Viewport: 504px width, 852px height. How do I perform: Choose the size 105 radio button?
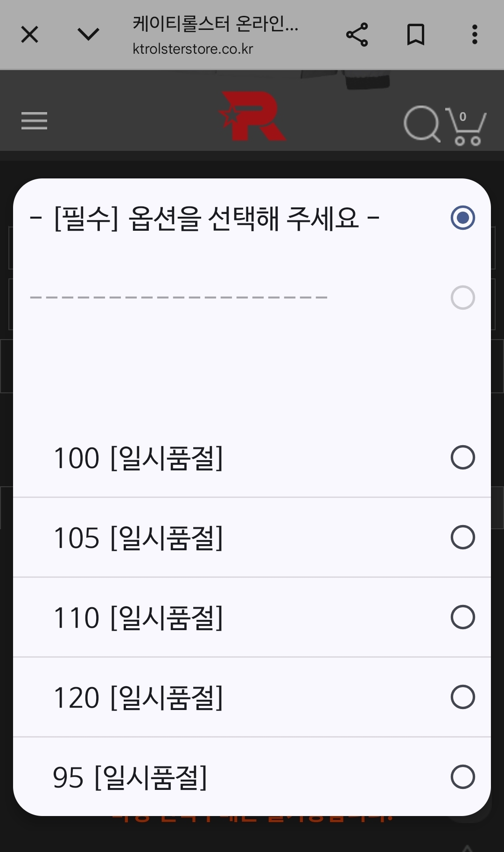pyautogui.click(x=462, y=537)
